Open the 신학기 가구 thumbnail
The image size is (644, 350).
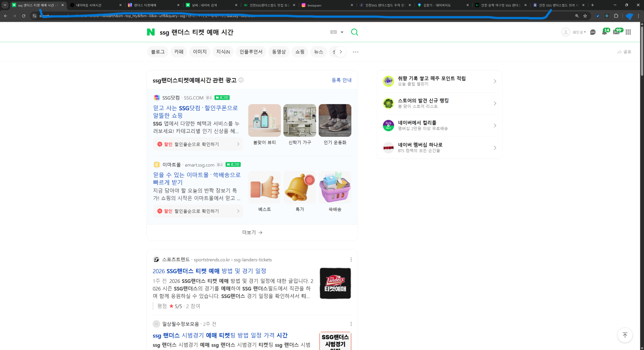tap(300, 121)
